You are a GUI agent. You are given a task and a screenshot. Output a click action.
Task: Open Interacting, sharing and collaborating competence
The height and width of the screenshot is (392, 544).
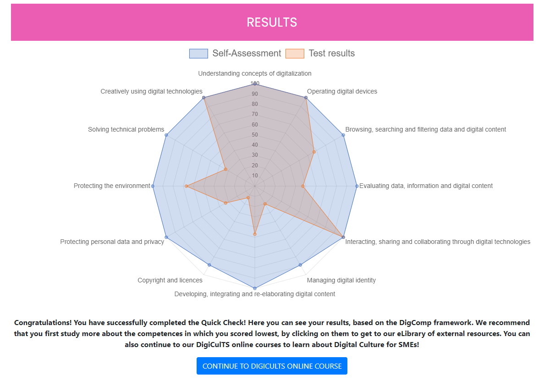pos(438,242)
